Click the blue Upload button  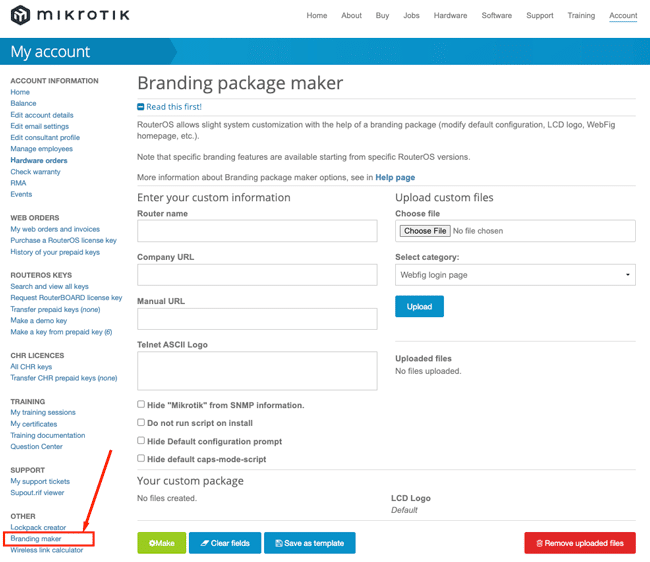tap(419, 306)
